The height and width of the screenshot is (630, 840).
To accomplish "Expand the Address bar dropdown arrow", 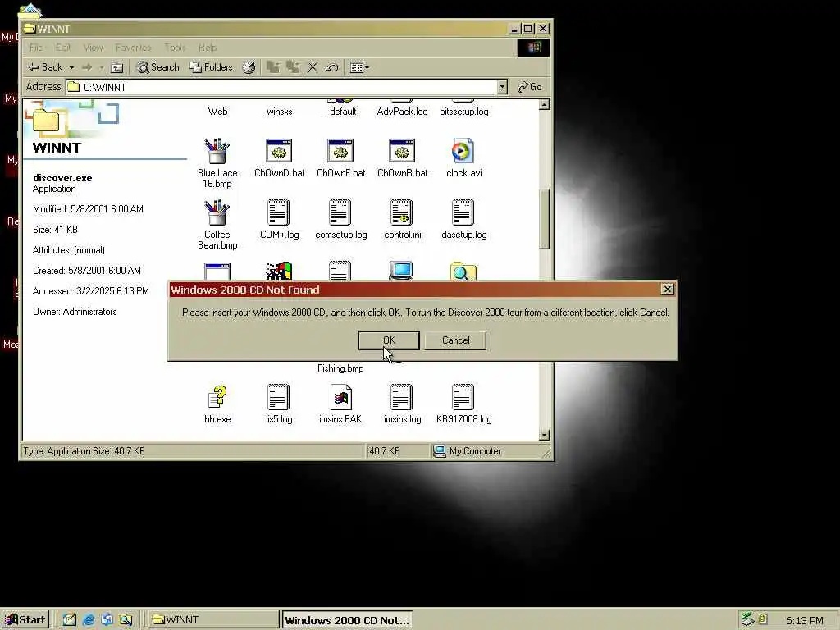I will click(502, 87).
